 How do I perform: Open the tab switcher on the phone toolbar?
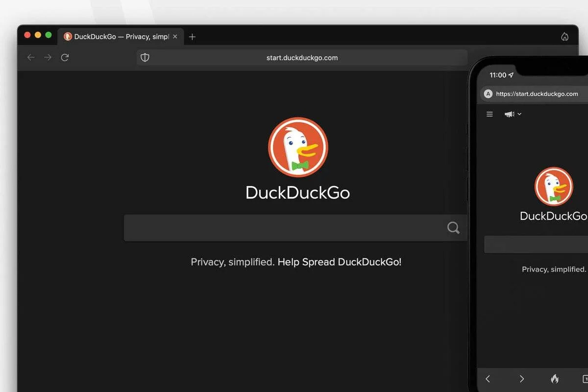pos(586,379)
